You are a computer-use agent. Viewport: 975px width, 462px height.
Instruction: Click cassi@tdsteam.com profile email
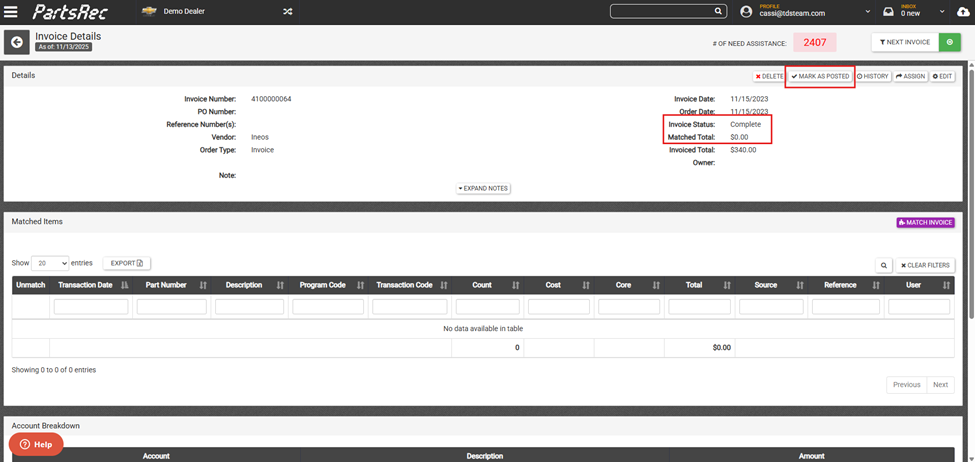click(792, 14)
